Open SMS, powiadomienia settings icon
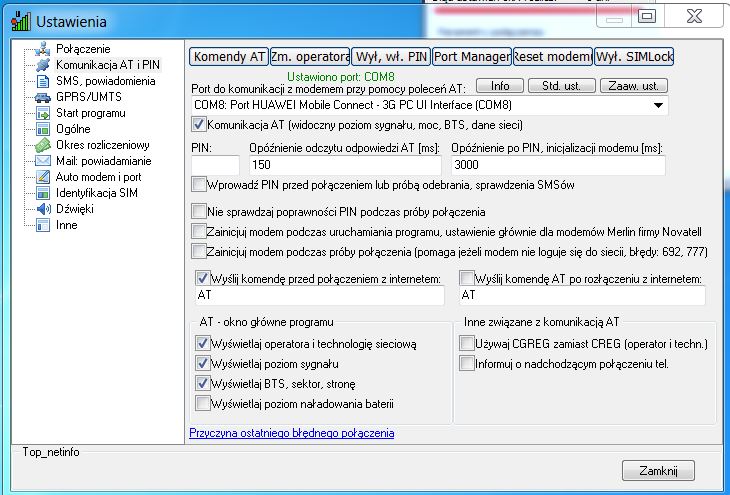 42,81
